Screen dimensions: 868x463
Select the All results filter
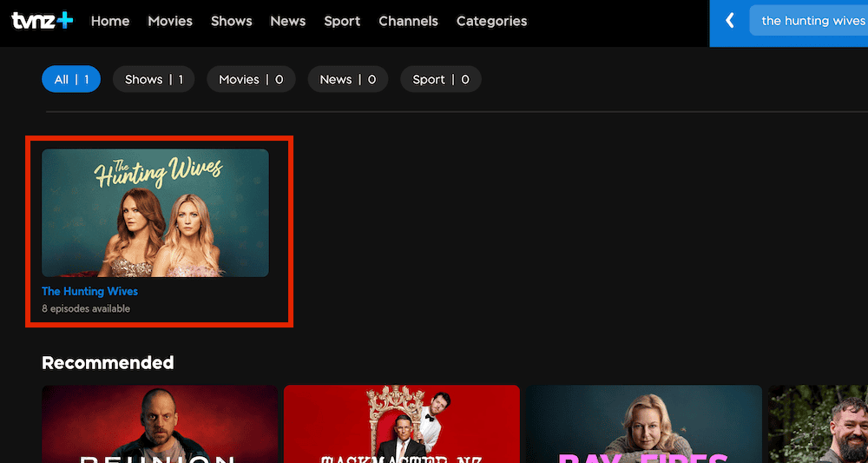(x=71, y=79)
